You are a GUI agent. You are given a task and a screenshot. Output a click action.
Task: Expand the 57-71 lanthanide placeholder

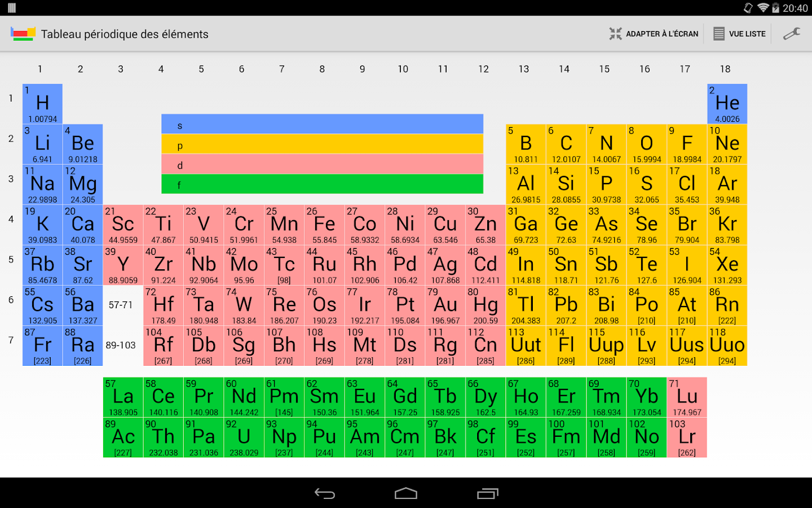pos(122,305)
